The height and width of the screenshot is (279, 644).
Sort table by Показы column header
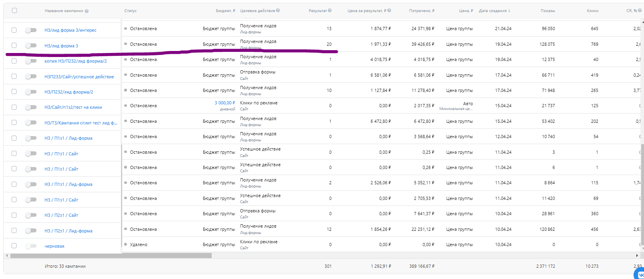548,11
